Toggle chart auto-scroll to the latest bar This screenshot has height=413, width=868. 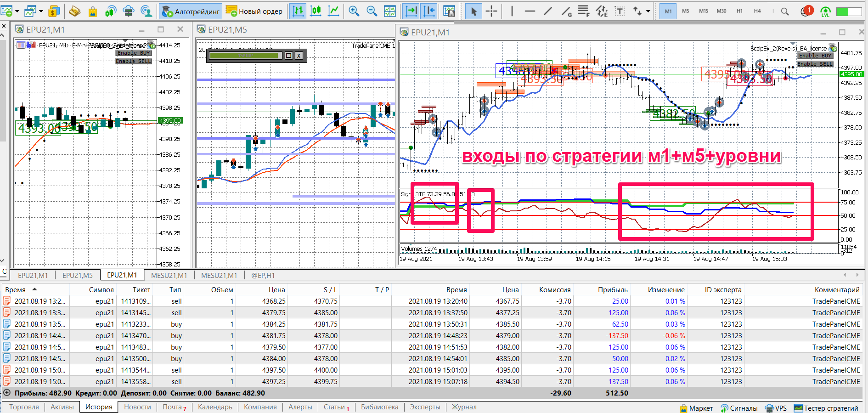pos(411,11)
